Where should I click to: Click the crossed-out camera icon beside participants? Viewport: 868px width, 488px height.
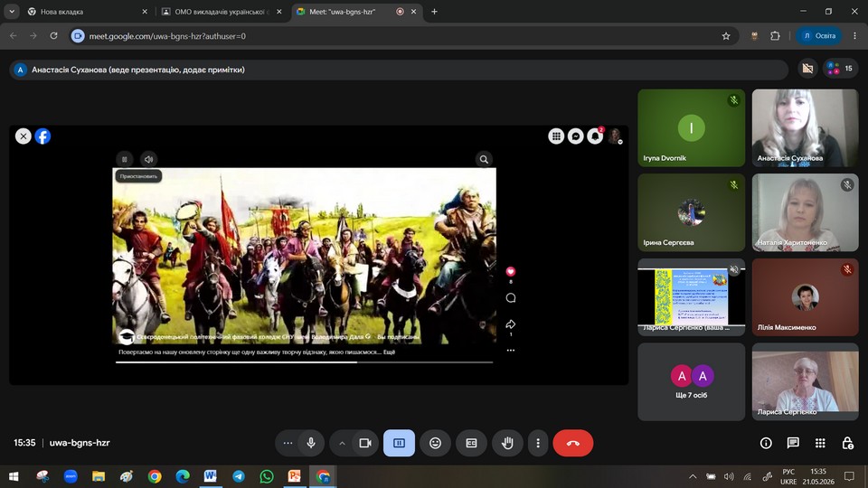click(807, 69)
